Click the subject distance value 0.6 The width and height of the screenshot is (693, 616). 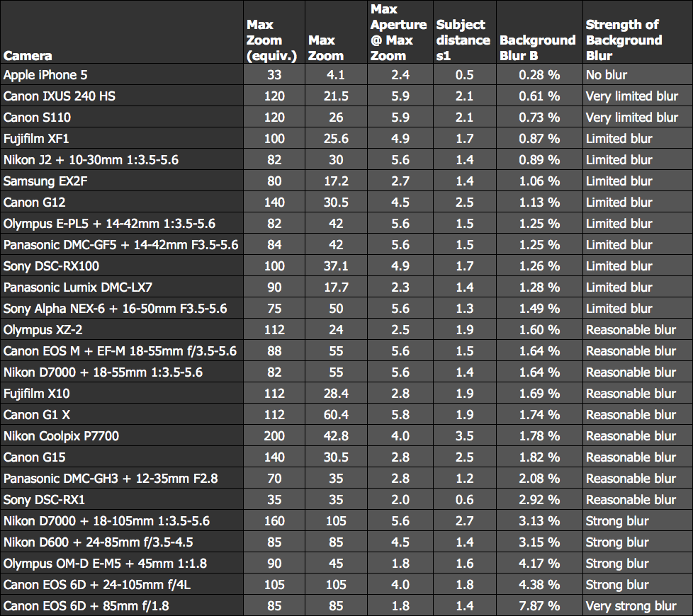tap(464, 499)
